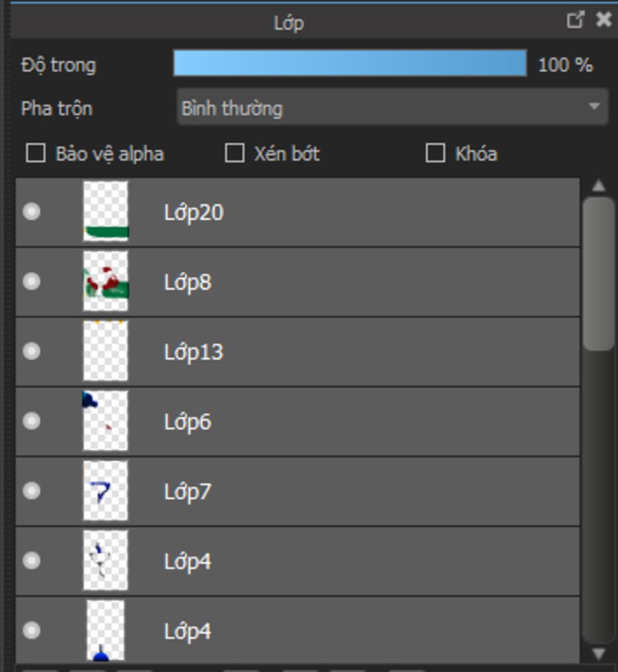This screenshot has height=672, width=618.
Task: Click the Lớp8 layer thumbnail
Action: 106,282
